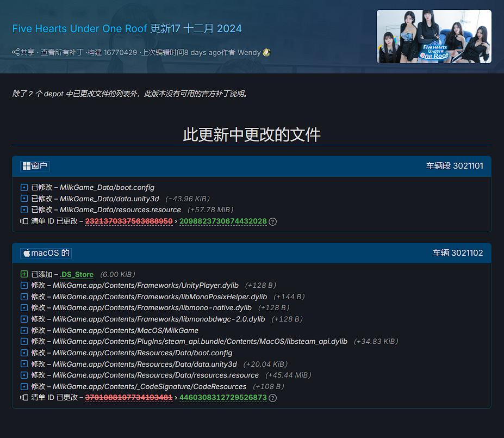Click manifest icon in macOS depot row

point(24,398)
